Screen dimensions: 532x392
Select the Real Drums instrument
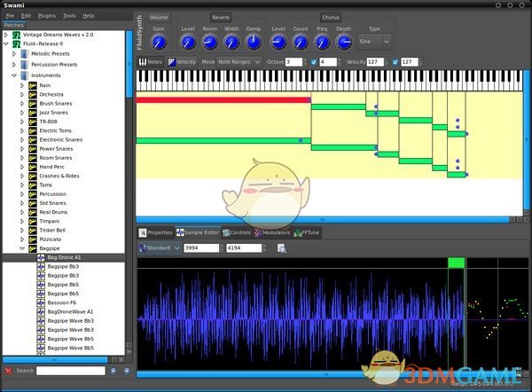53,213
